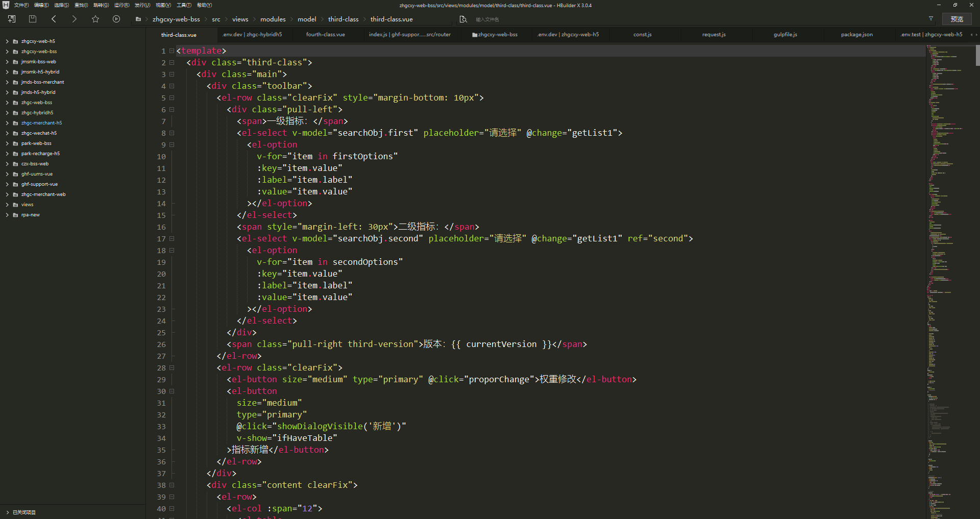Expand the zhgcxy-web-h5 project
Viewport: 980px width, 519px height.
click(x=7, y=41)
